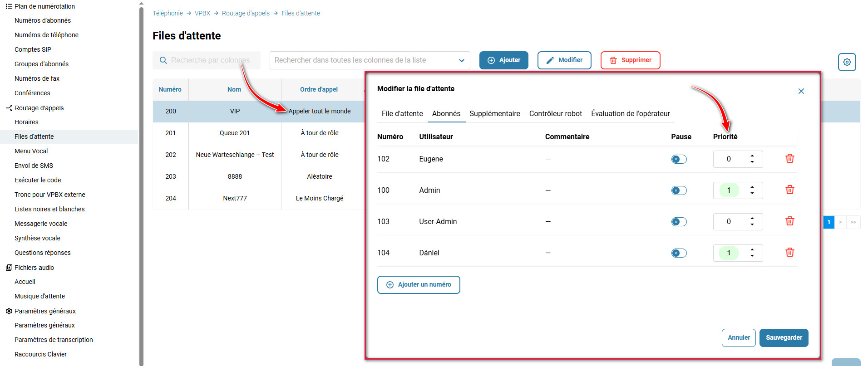Click Paramètres généraux gear icon in sidebar
The width and height of the screenshot is (868, 366).
click(x=9, y=311)
